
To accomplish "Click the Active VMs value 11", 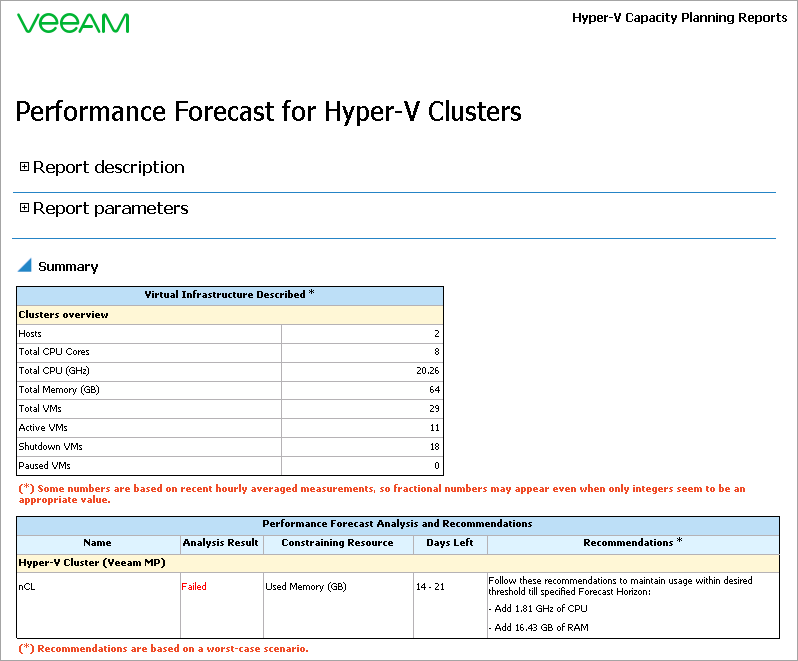I will pyautogui.click(x=435, y=428).
